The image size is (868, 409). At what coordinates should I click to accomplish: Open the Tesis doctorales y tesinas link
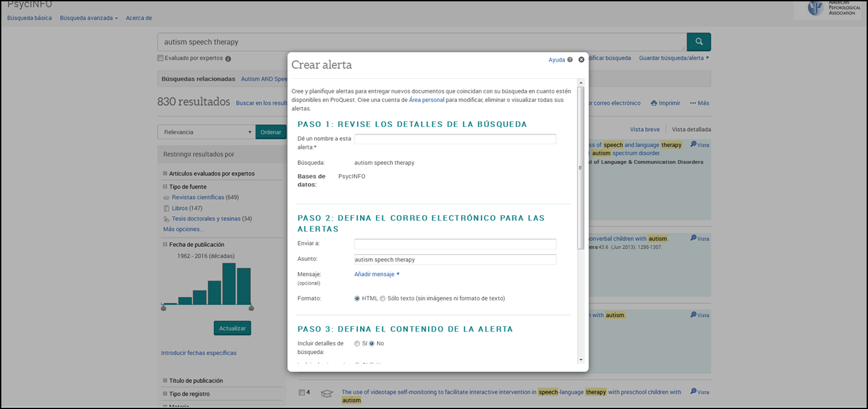(x=206, y=218)
